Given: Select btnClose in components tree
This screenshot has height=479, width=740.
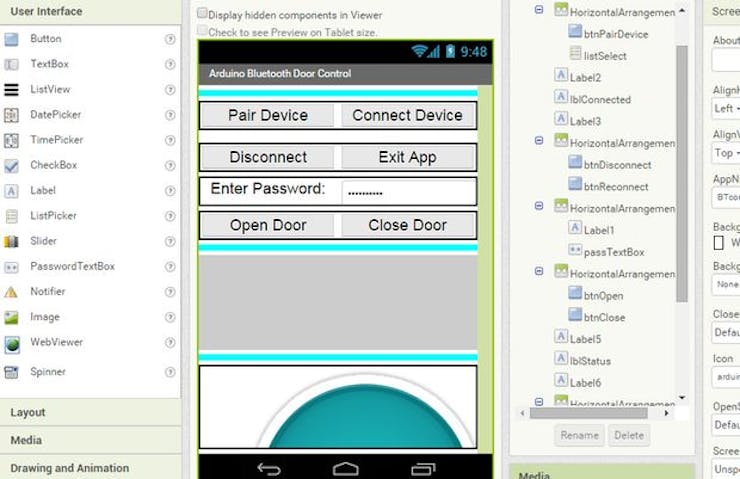Looking at the screenshot, I should point(604,318).
